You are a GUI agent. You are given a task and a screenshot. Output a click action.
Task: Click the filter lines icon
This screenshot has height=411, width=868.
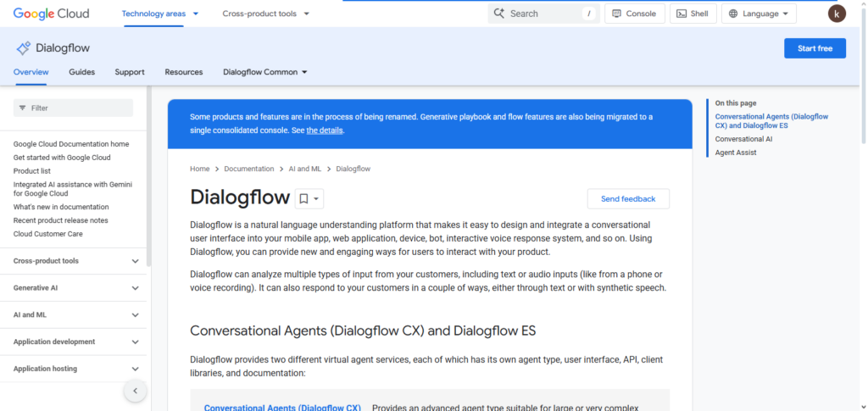pyautogui.click(x=22, y=108)
